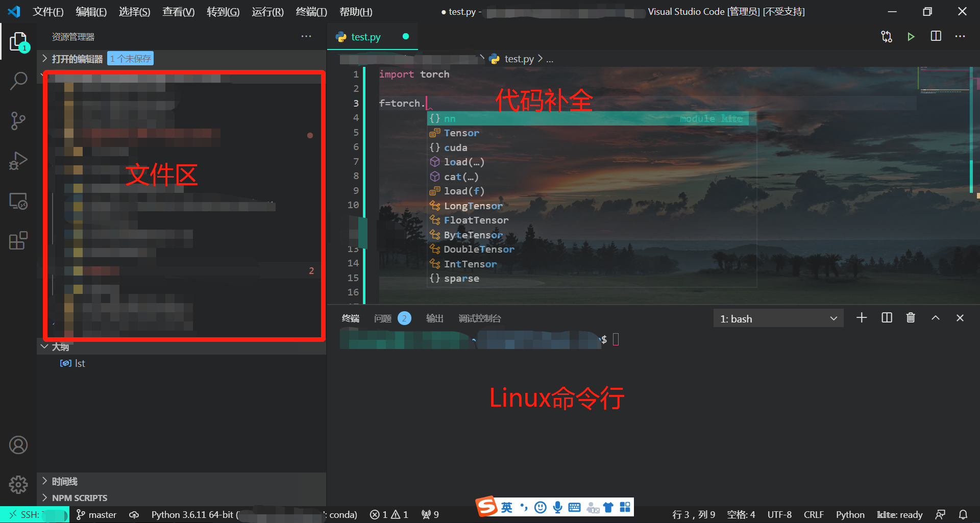This screenshot has height=523, width=980.
Task: Change language mode Python
Action: point(850,515)
